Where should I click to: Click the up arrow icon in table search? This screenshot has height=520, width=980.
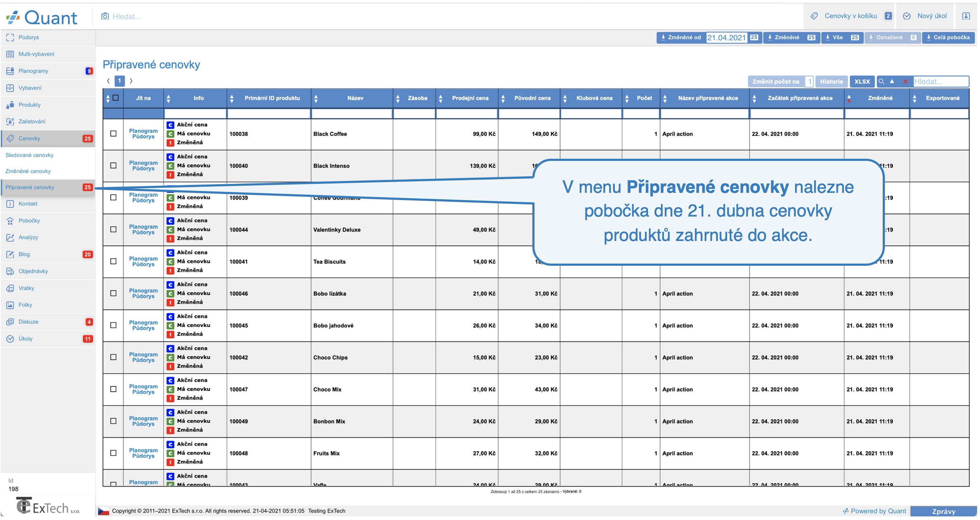(x=892, y=82)
